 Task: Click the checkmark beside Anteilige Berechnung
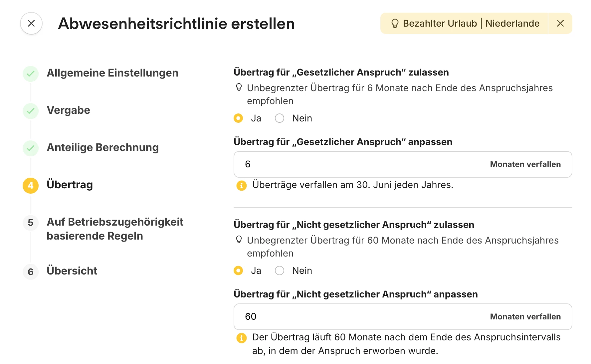point(31,148)
